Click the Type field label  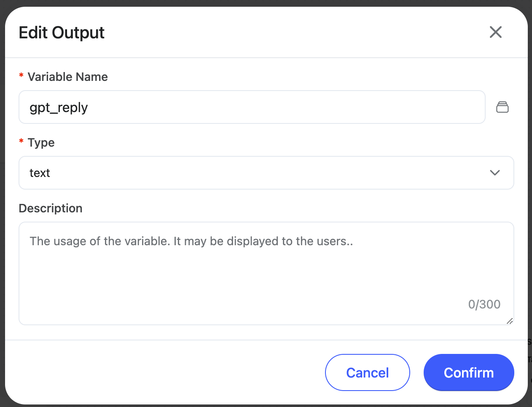point(41,143)
